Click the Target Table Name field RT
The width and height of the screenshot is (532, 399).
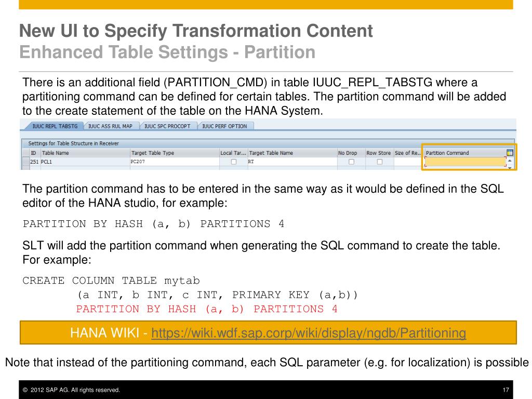pyautogui.click(x=292, y=162)
